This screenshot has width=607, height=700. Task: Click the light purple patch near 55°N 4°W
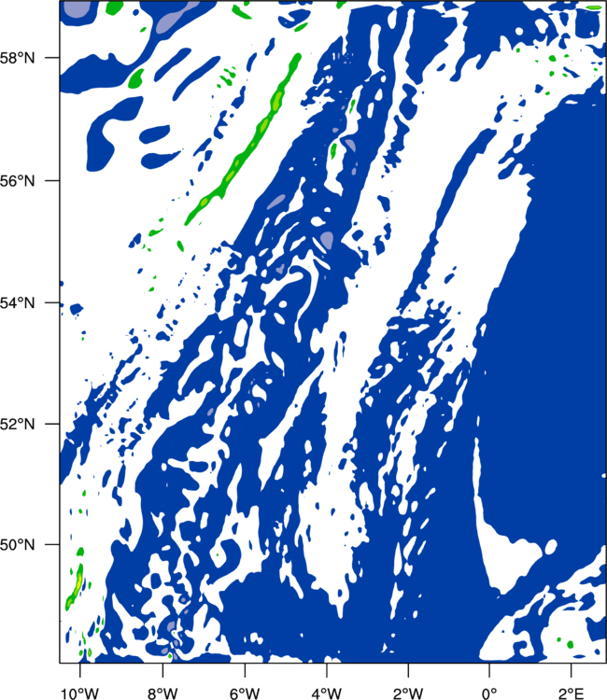pyautogui.click(x=327, y=240)
